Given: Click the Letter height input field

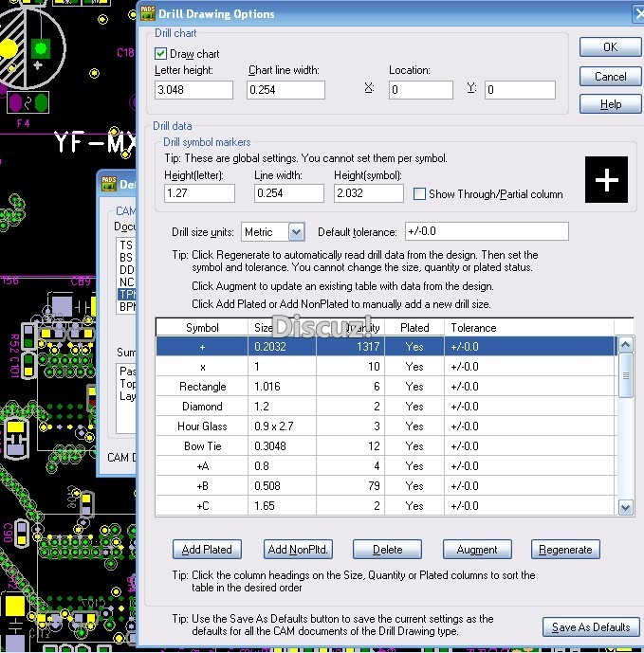Looking at the screenshot, I should click(193, 90).
